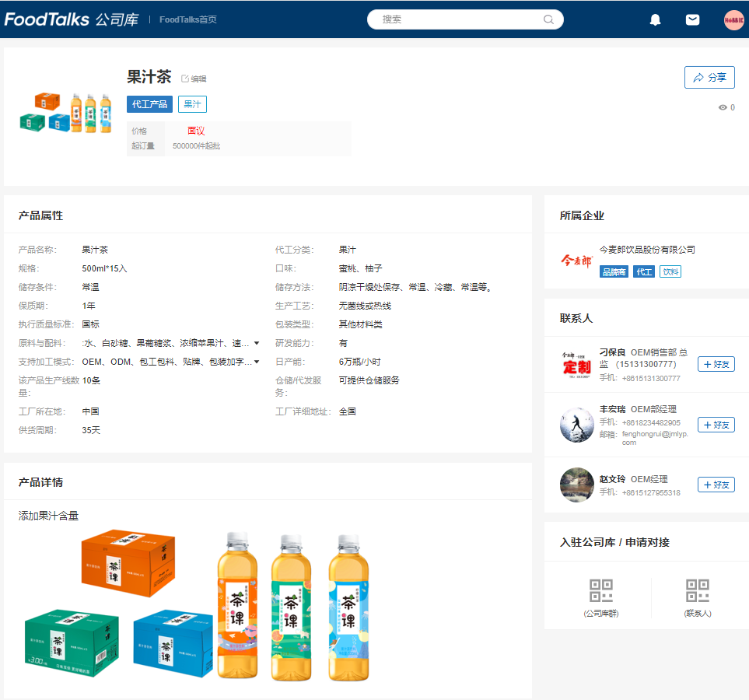
Task: Click the 品牌商 company tag
Action: [614, 272]
